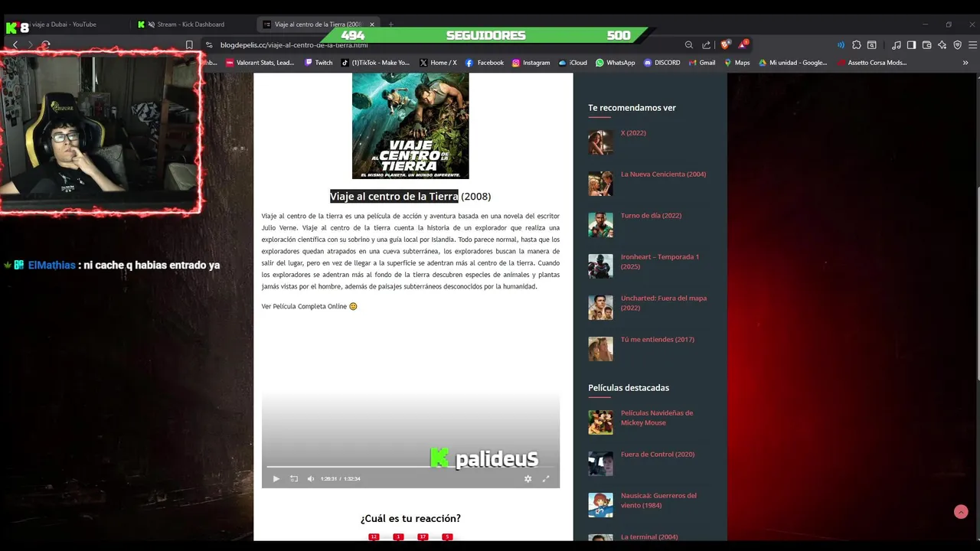Select the Viaje al centro de la Tierra tab
Image resolution: width=980 pixels, height=551 pixels.
tap(318, 24)
